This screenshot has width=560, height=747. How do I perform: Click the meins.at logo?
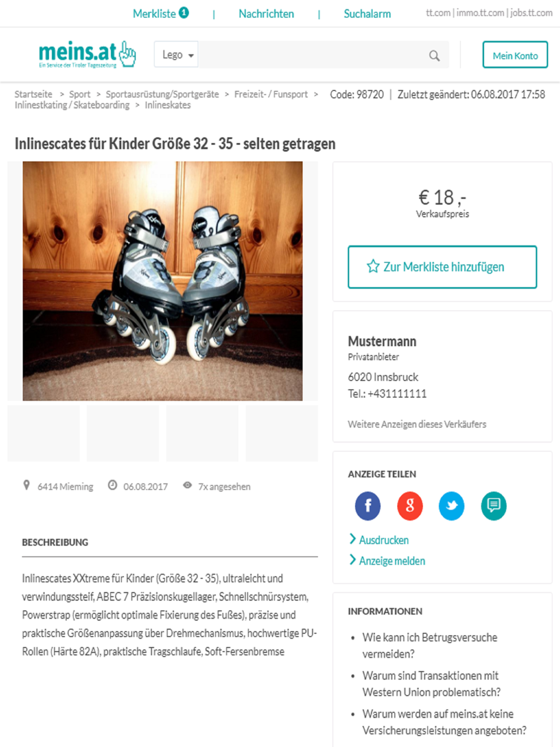pyautogui.click(x=87, y=54)
